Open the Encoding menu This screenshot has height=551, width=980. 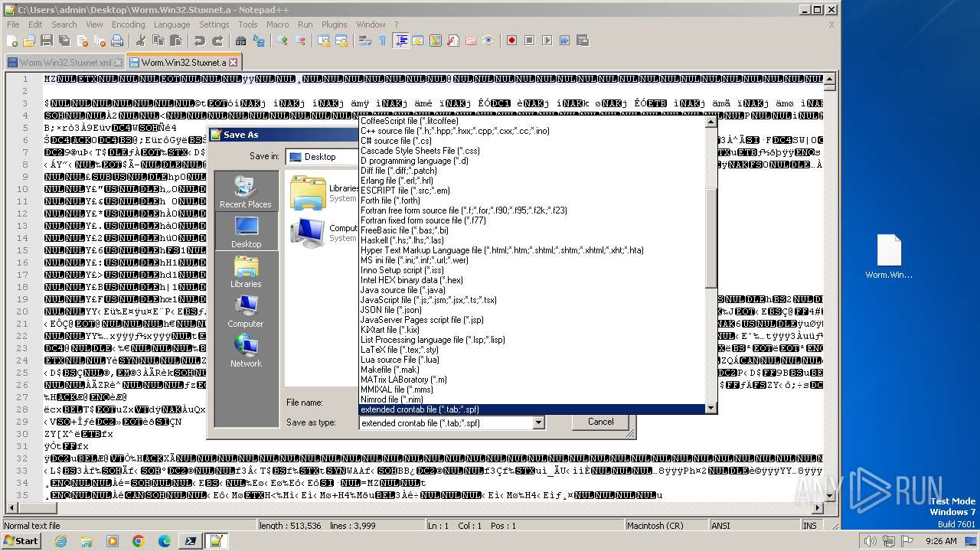pos(128,24)
